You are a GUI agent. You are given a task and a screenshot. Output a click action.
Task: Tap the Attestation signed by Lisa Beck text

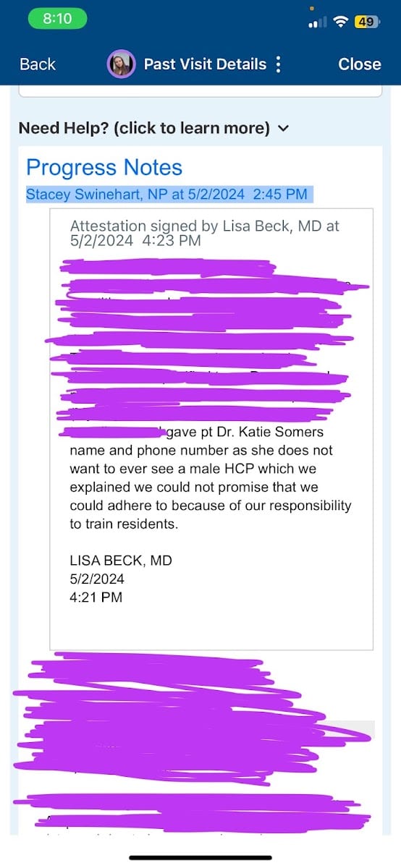(205, 233)
